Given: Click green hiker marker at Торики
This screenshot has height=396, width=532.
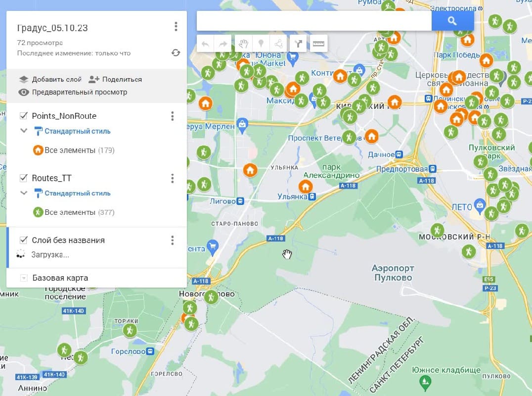Looking at the screenshot, I should (130, 330).
